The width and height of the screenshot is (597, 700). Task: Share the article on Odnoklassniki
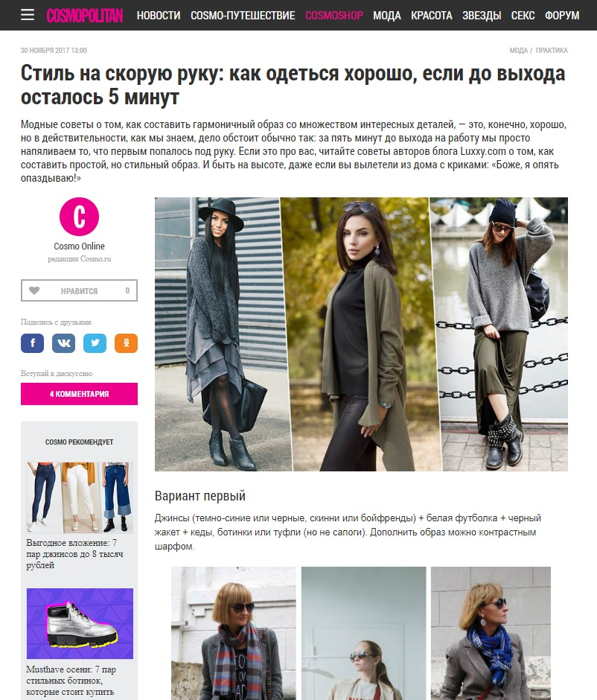(127, 343)
